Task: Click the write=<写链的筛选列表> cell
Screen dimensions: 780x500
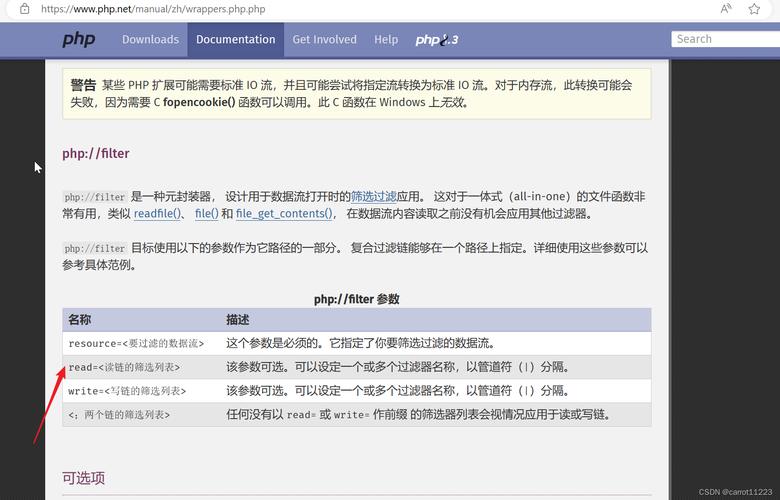Action: click(x=142, y=391)
